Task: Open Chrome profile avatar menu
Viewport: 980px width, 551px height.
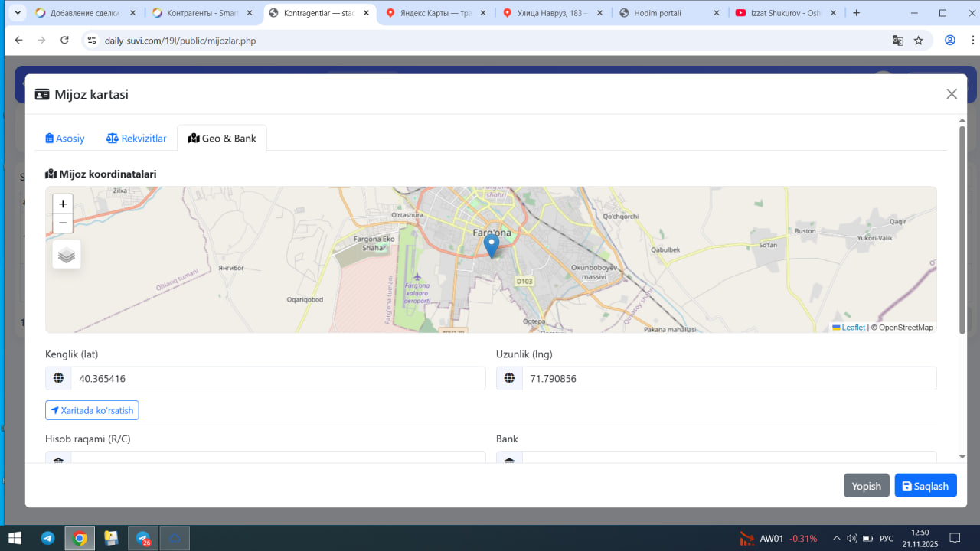Action: pos(950,41)
